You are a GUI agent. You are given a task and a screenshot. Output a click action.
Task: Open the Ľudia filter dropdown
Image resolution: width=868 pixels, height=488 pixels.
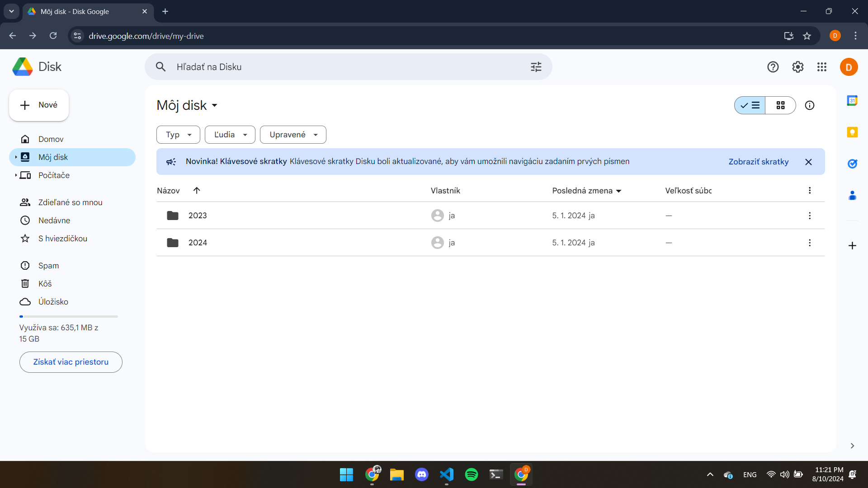pos(230,135)
